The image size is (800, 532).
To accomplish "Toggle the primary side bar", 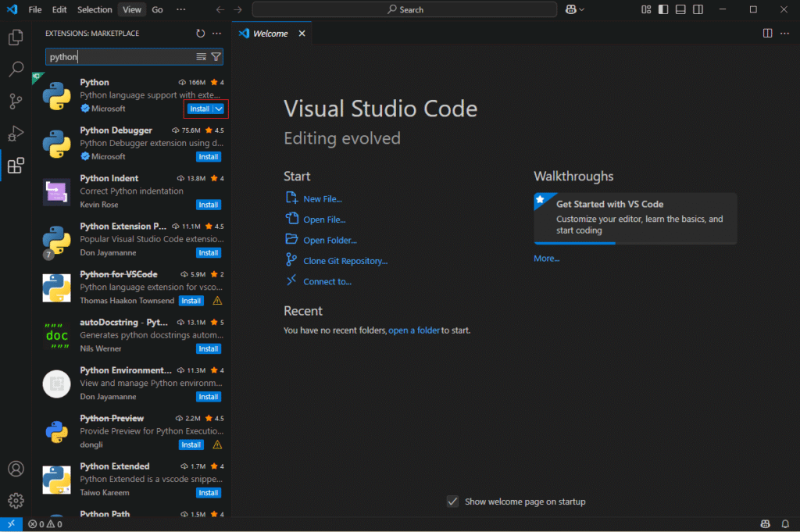I will 663,9.
